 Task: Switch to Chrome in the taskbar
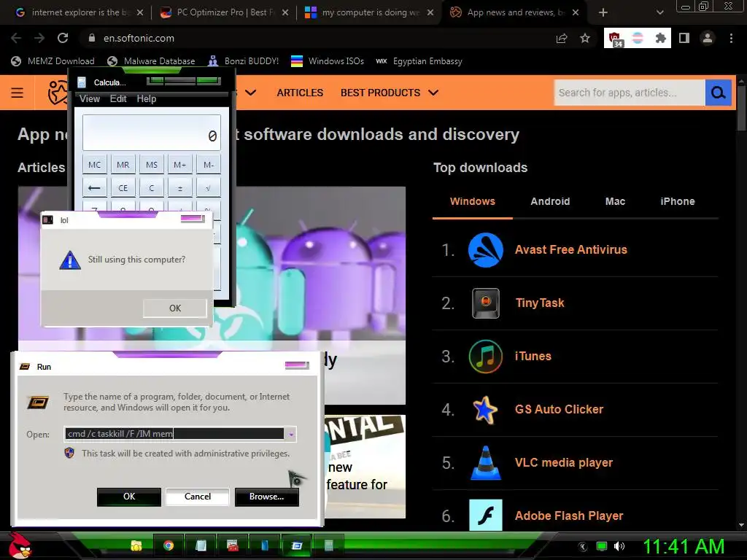pyautogui.click(x=169, y=545)
